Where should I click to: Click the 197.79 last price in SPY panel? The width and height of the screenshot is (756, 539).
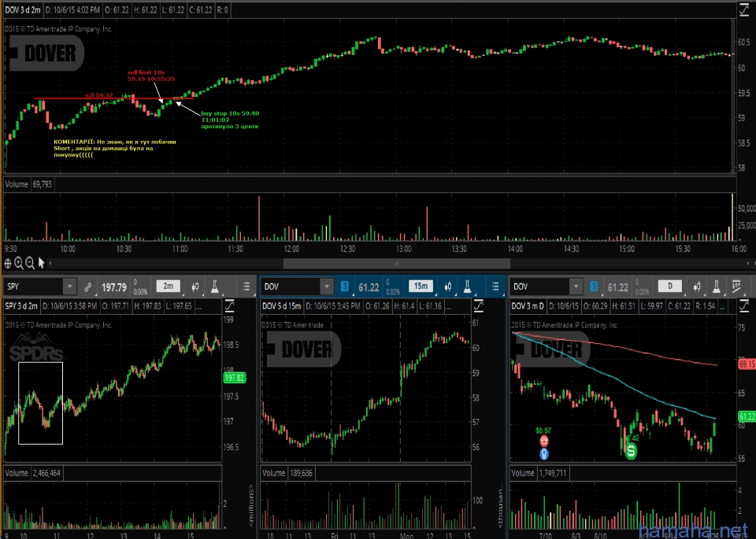(113, 287)
